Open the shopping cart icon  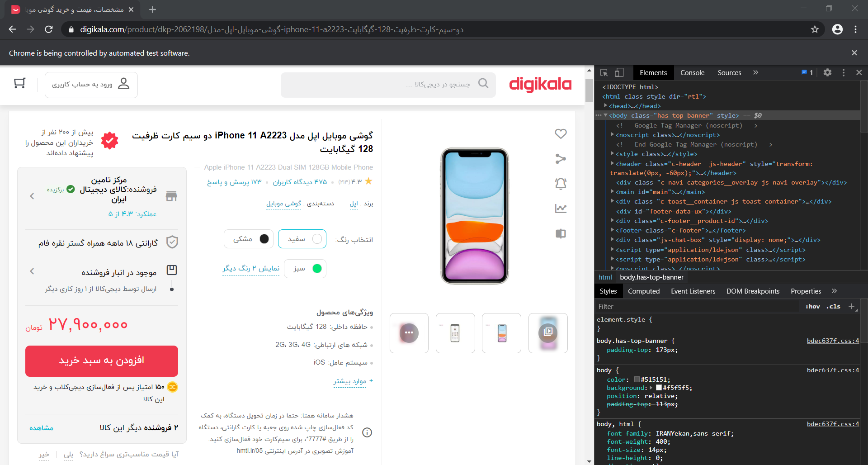tap(19, 83)
